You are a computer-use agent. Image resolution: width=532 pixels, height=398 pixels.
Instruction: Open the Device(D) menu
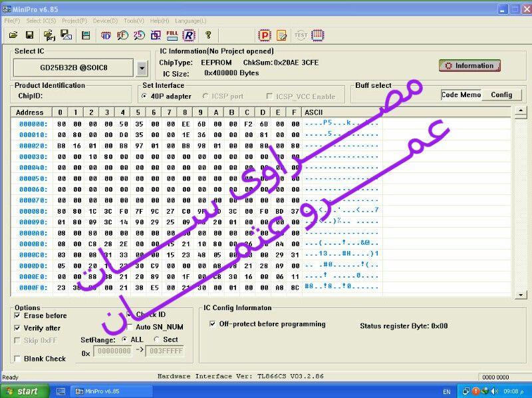click(x=105, y=21)
